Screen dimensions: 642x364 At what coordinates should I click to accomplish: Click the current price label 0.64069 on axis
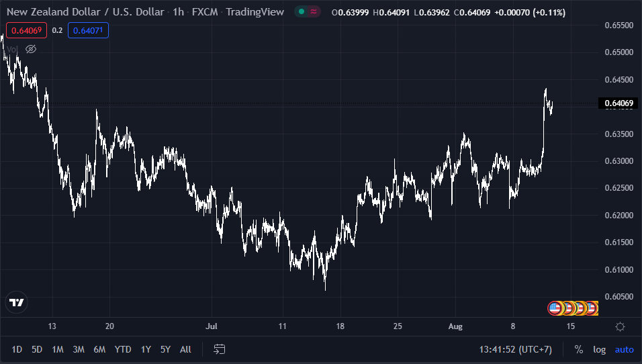click(x=618, y=103)
